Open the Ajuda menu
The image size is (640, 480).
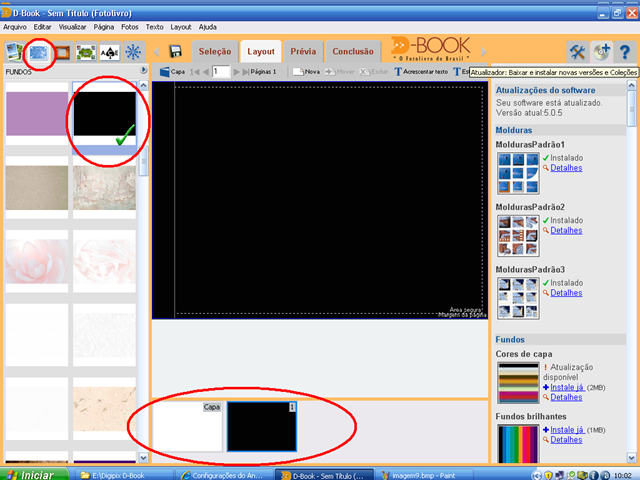point(208,27)
